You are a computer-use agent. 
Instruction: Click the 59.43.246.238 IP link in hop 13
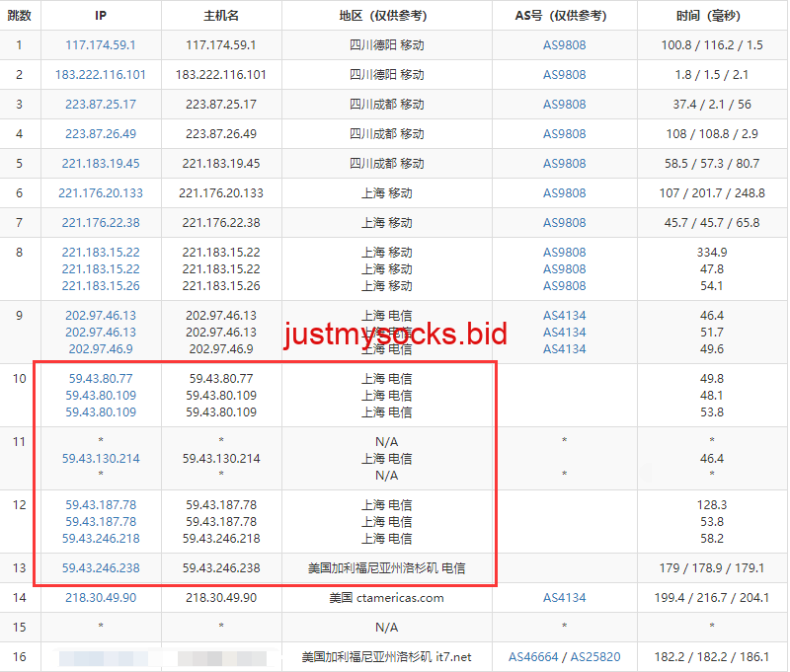101,568
